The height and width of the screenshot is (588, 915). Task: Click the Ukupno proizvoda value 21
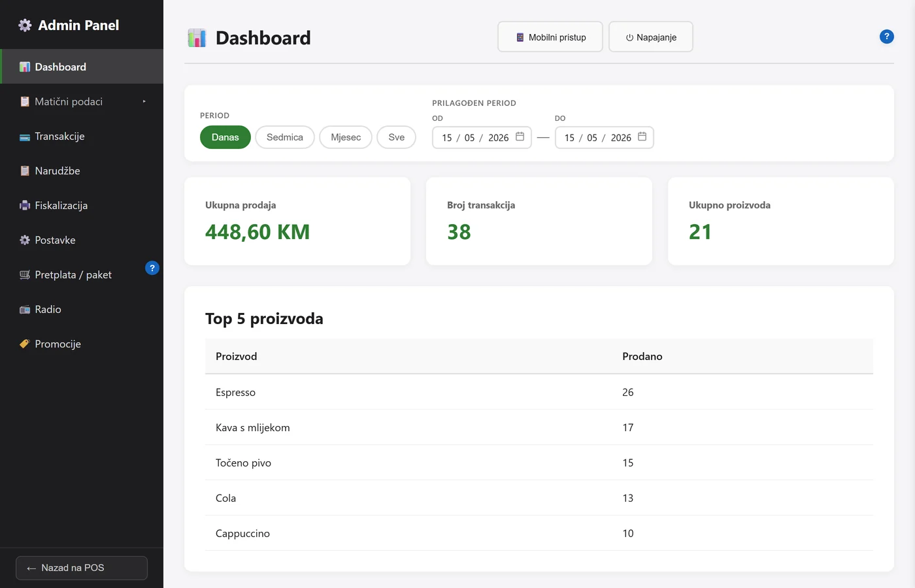pyautogui.click(x=700, y=232)
